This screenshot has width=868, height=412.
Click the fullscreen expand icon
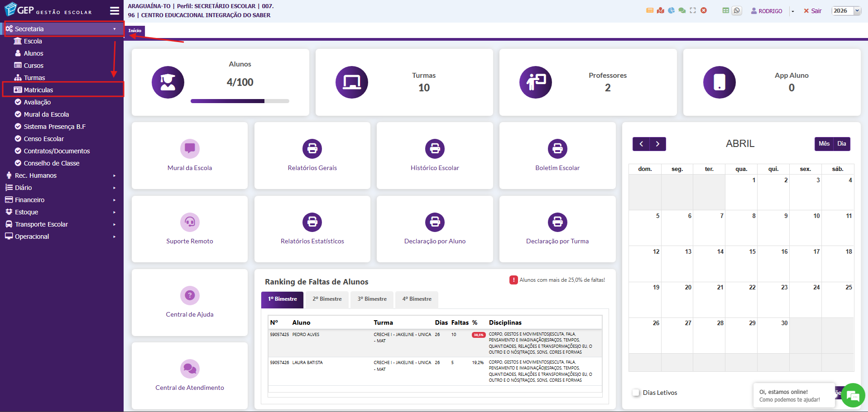[693, 10]
